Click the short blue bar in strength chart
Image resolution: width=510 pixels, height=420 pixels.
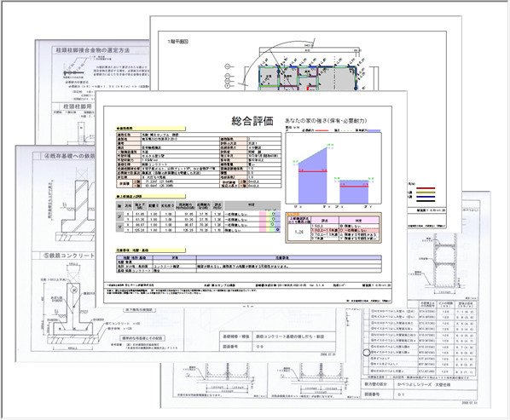coord(354,192)
